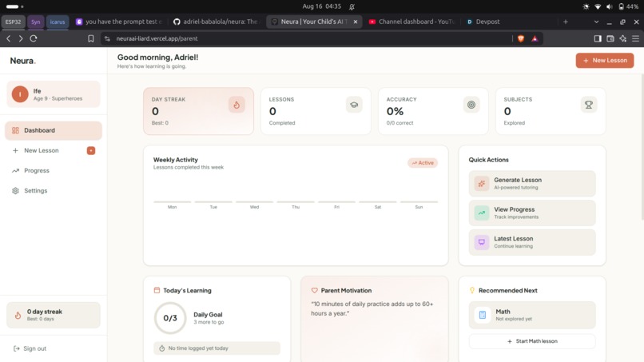Click the heart icon beside Parent Motivation

click(x=314, y=290)
